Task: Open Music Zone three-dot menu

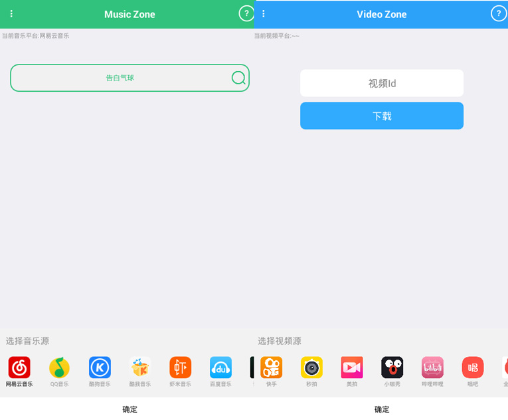Action: [x=11, y=14]
